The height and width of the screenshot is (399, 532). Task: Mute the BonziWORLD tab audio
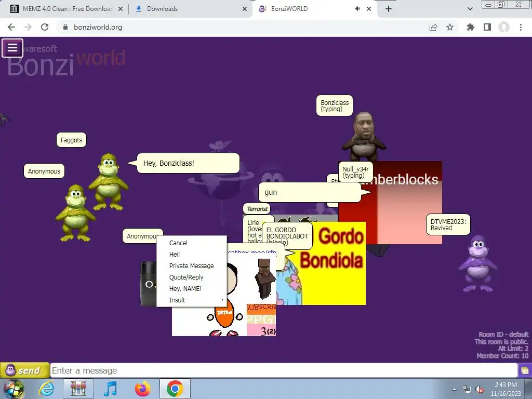click(x=357, y=9)
